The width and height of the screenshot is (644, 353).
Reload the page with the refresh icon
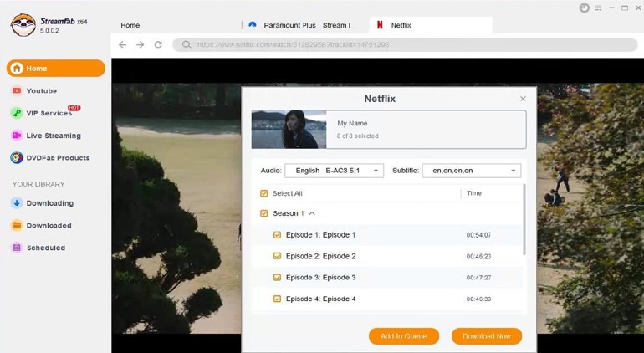[158, 44]
